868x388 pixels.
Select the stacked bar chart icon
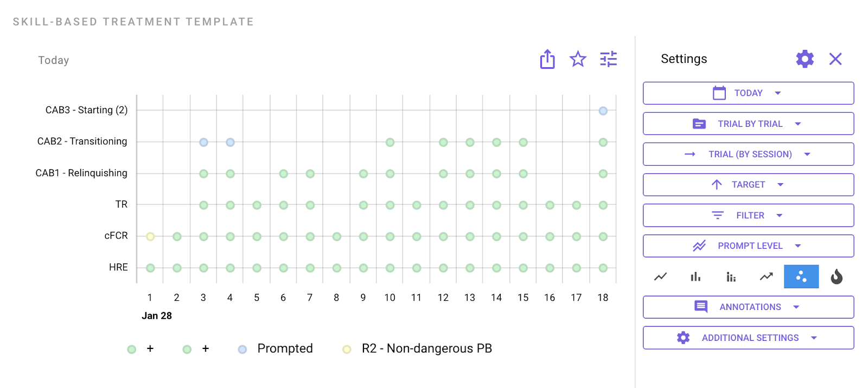pos(731,277)
